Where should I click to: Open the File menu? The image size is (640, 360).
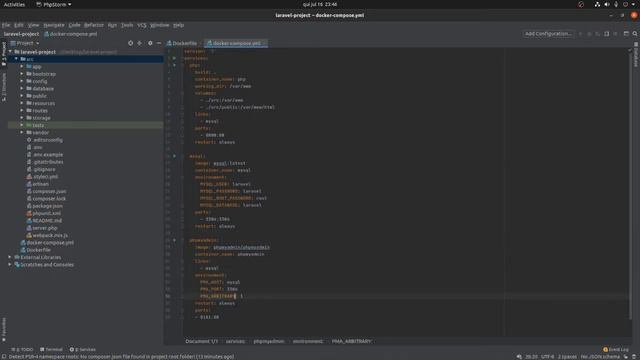6,25
